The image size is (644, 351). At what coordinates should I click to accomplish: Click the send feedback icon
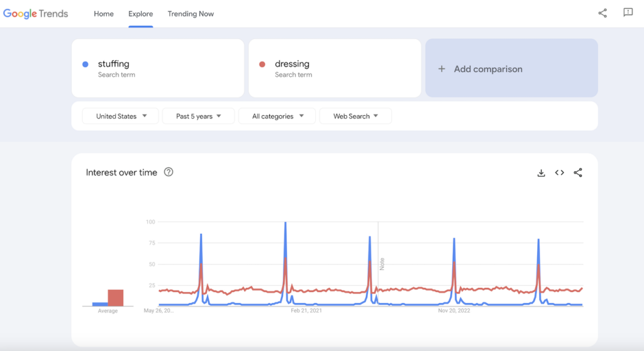628,13
